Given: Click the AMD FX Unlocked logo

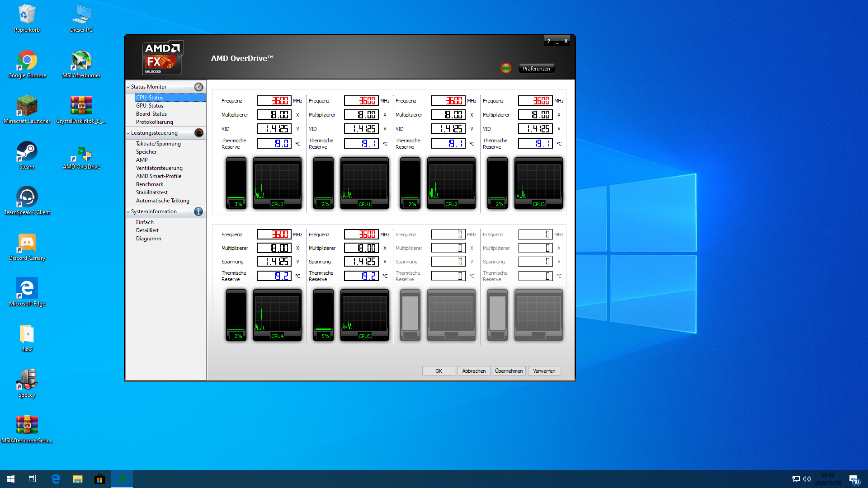Looking at the screenshot, I should point(162,58).
